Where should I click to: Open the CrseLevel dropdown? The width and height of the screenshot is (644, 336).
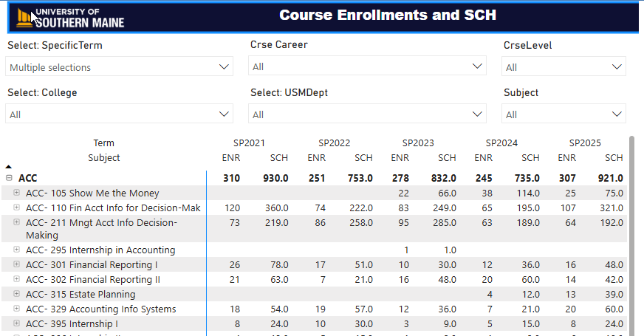pos(564,67)
